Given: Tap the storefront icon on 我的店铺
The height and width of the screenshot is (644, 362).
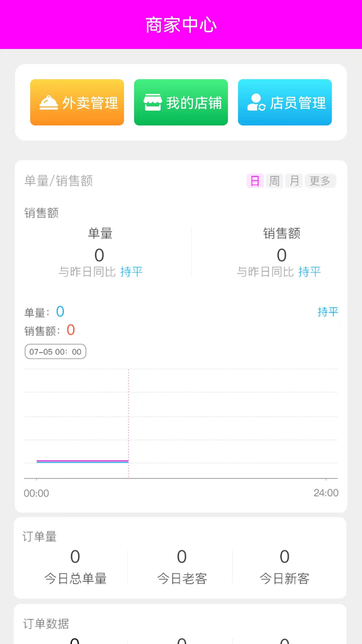Looking at the screenshot, I should [x=153, y=102].
